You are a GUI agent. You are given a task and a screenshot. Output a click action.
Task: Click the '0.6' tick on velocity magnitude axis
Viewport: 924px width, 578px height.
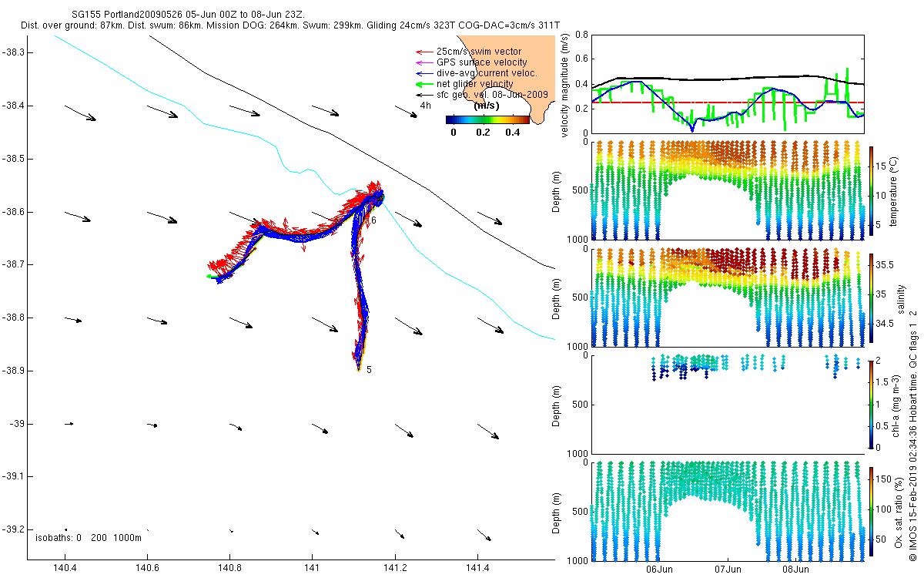click(x=581, y=59)
